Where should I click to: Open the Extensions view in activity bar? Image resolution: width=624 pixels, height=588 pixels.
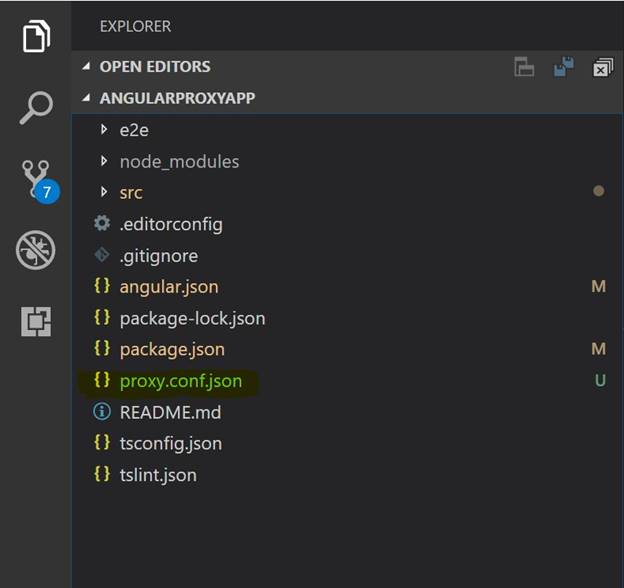pyautogui.click(x=36, y=321)
